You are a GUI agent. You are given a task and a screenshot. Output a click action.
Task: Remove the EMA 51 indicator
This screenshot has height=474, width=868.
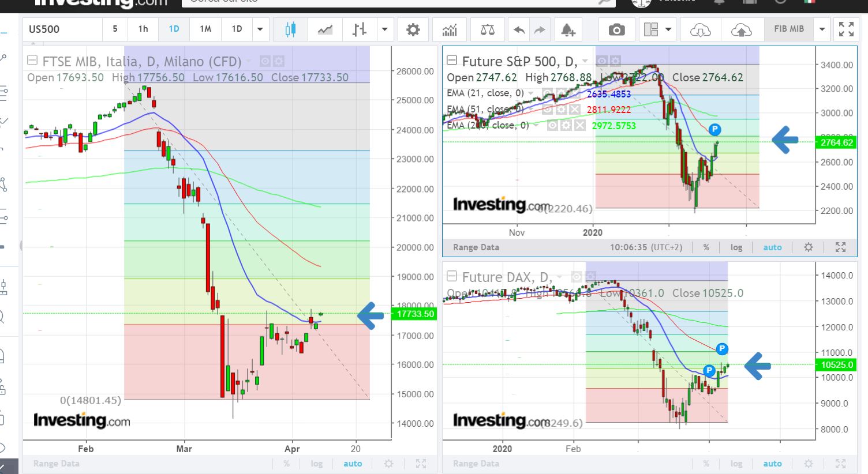coord(575,109)
